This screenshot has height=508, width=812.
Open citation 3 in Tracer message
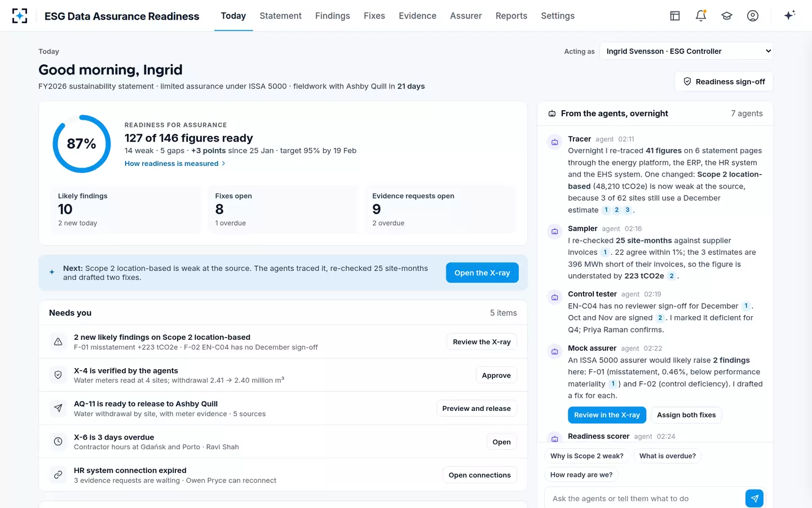click(x=627, y=210)
